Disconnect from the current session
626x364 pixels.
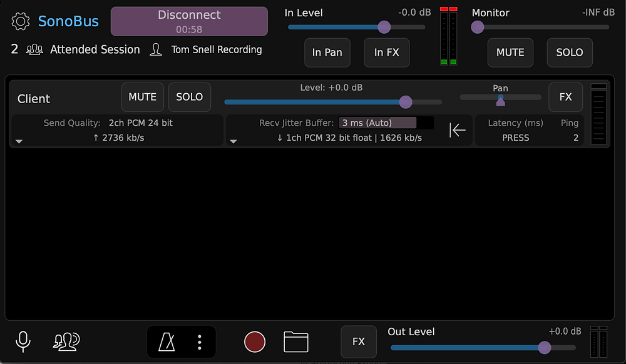[189, 21]
